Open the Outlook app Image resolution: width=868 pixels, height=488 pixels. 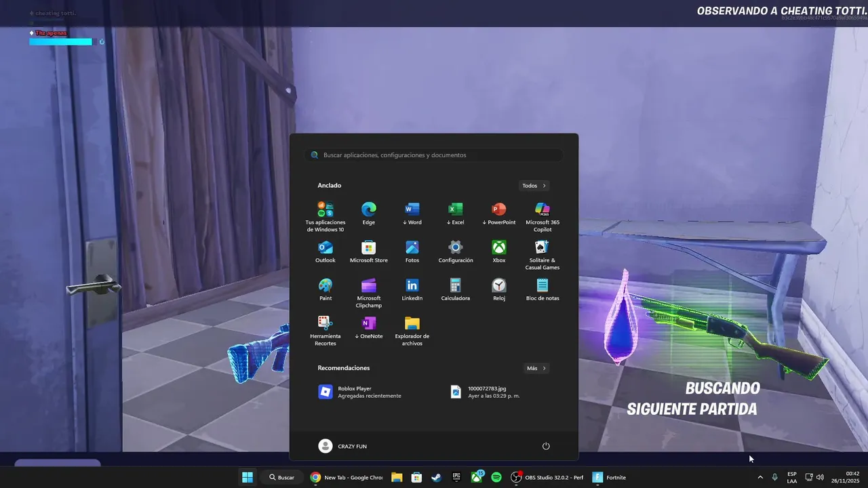click(x=325, y=251)
